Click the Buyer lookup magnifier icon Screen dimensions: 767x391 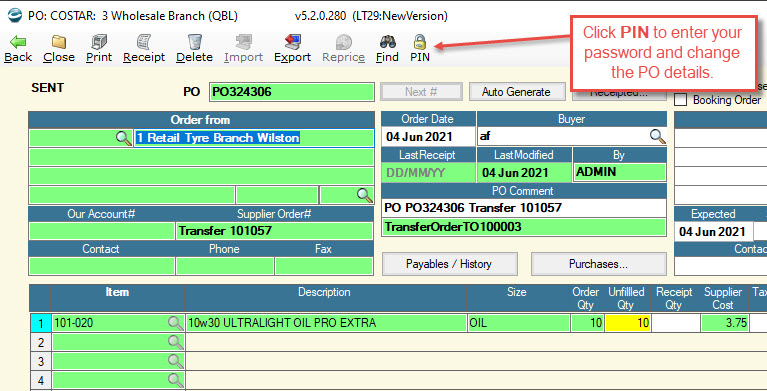click(x=657, y=137)
